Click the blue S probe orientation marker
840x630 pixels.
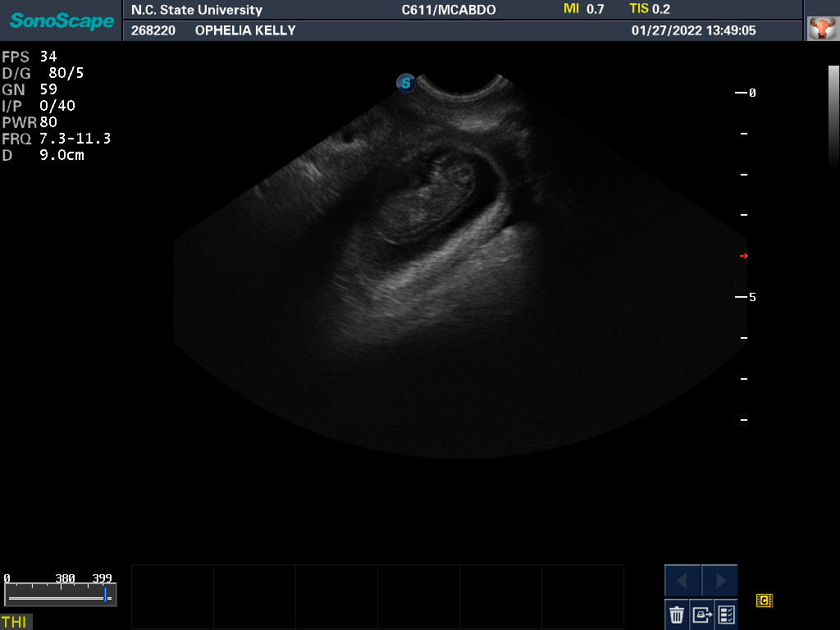point(405,83)
